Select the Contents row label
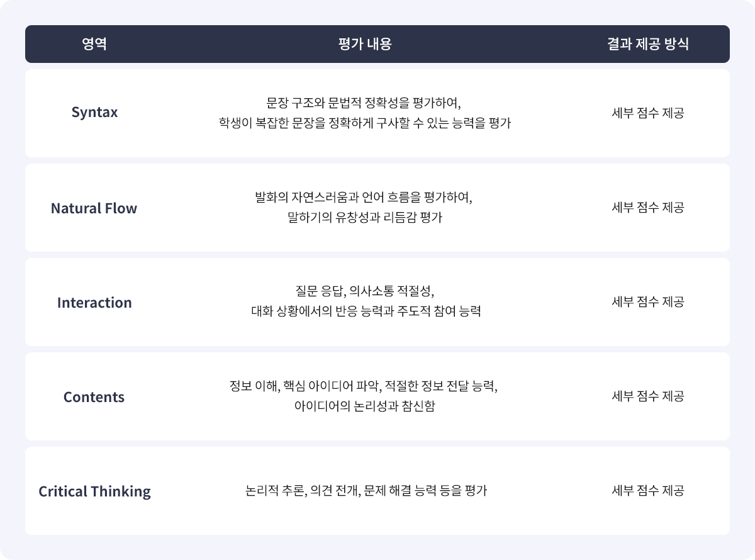The width and height of the screenshot is (755, 560). point(94,396)
